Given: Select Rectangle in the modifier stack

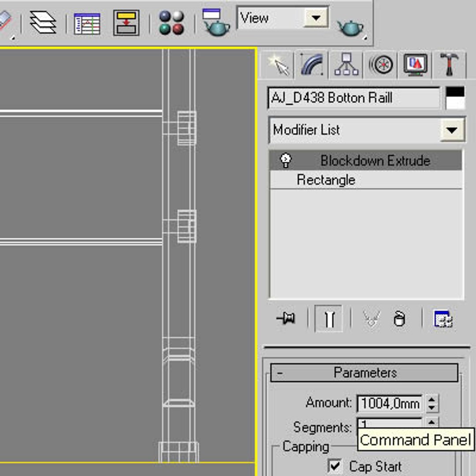Looking at the screenshot, I should pyautogui.click(x=366, y=180).
